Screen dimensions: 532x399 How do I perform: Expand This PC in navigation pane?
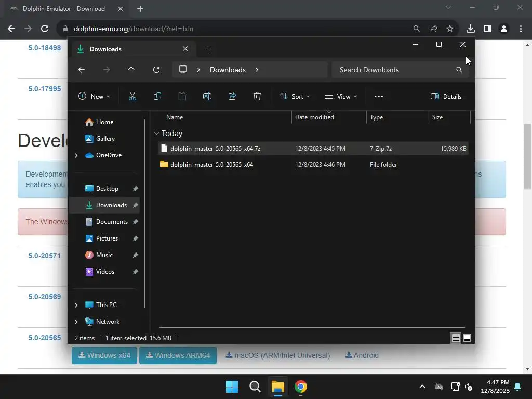click(76, 305)
